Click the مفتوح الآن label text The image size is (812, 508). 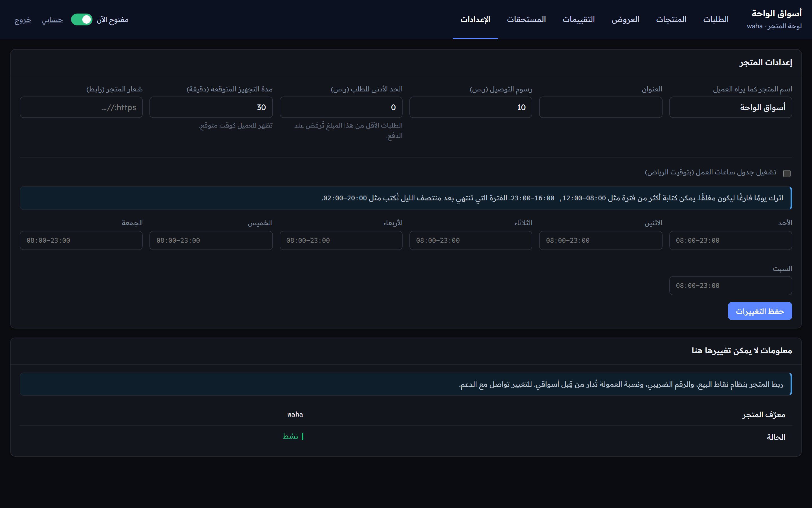112,20
